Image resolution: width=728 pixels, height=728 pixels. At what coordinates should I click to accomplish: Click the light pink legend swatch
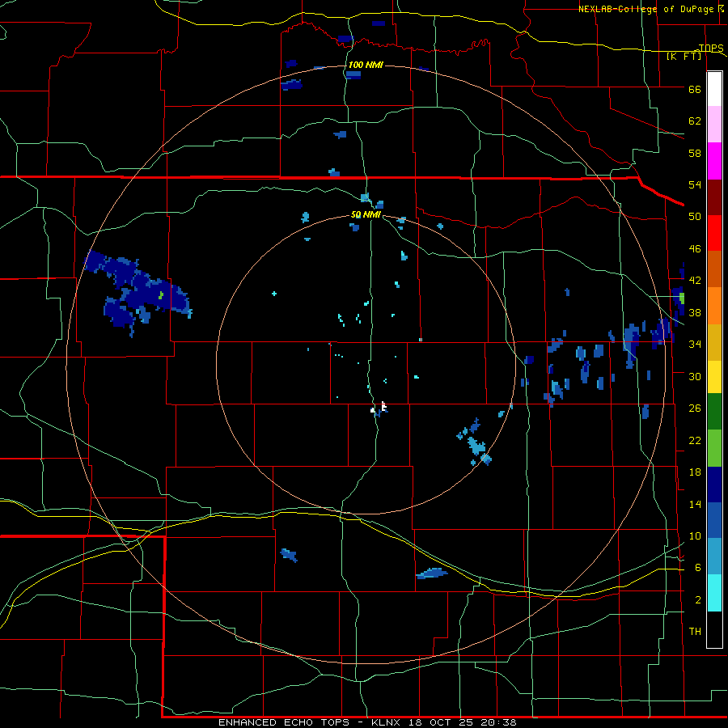[714, 125]
